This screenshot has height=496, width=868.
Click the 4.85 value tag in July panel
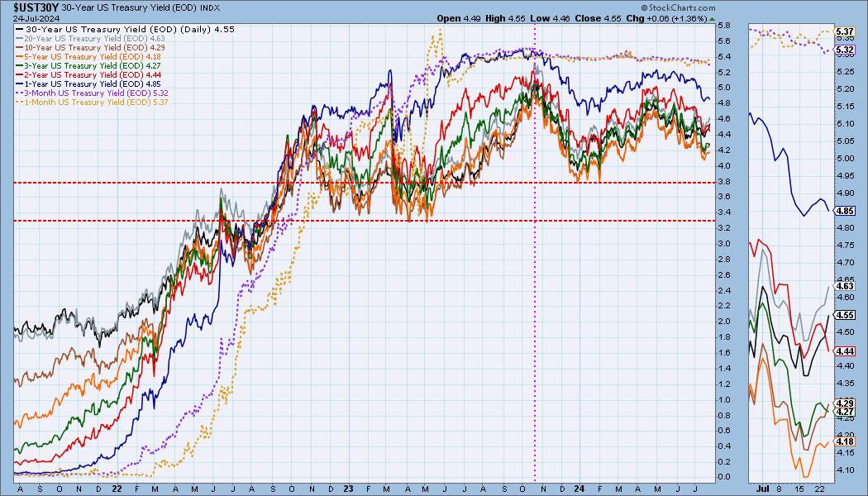click(845, 211)
